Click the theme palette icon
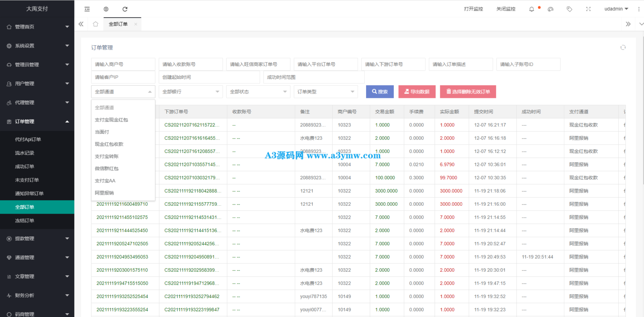This screenshot has width=644, height=317. pos(551,9)
